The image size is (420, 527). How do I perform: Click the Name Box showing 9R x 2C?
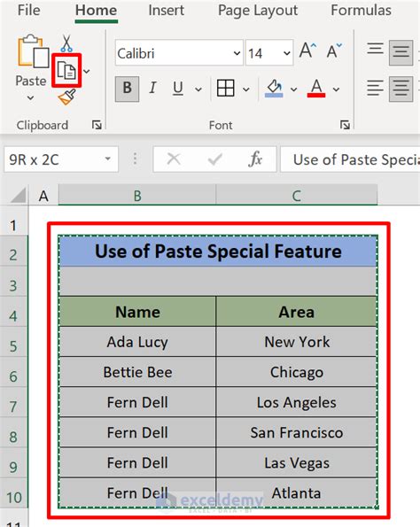61,159
